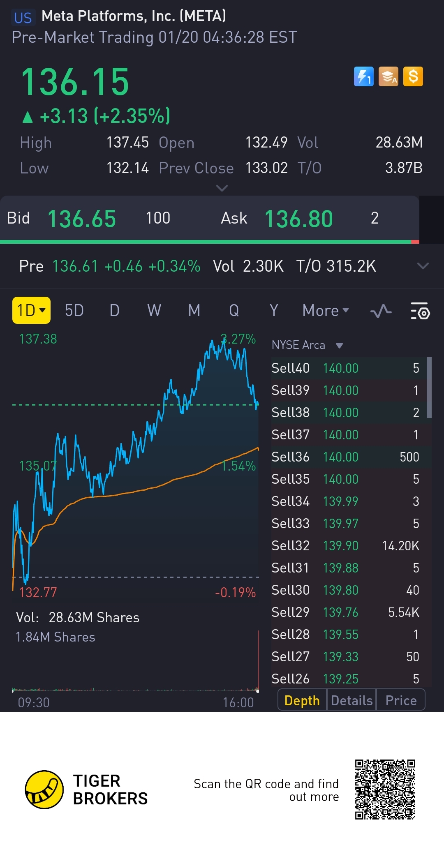Viewport: 444px width, 868px height.
Task: Tap the Pre price 136.61
Action: coord(75,266)
